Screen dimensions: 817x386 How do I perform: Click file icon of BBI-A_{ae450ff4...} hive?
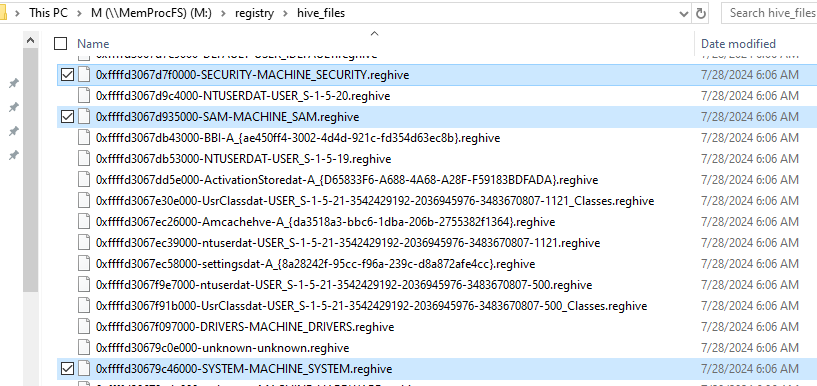click(x=84, y=138)
